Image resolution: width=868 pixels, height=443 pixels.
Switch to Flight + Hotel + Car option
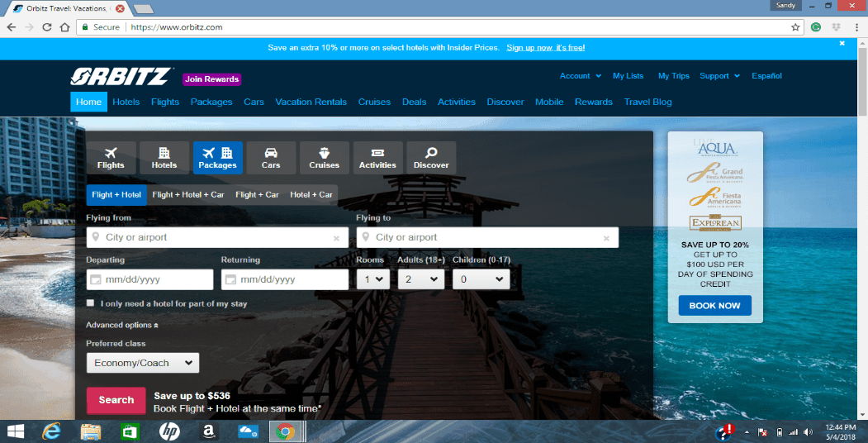[188, 195]
